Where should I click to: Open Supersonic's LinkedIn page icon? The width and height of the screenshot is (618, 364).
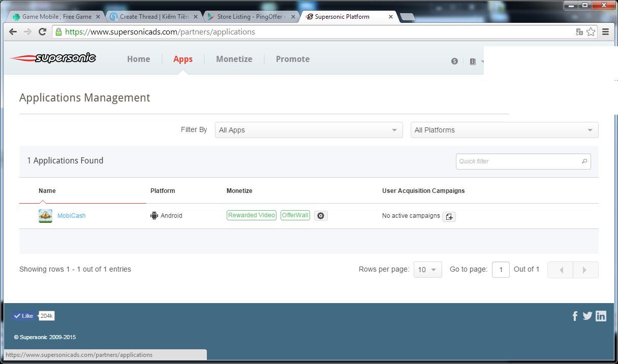601,316
